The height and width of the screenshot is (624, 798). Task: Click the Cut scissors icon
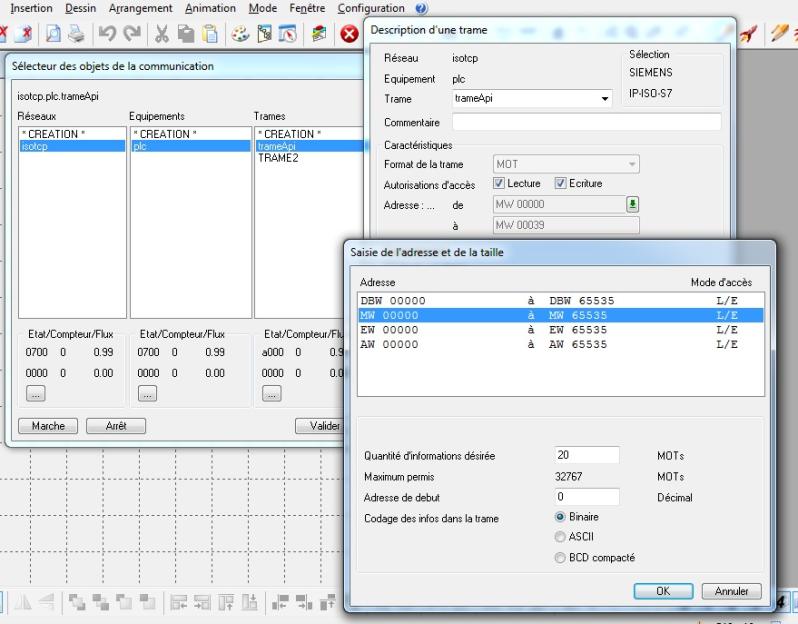click(160, 33)
